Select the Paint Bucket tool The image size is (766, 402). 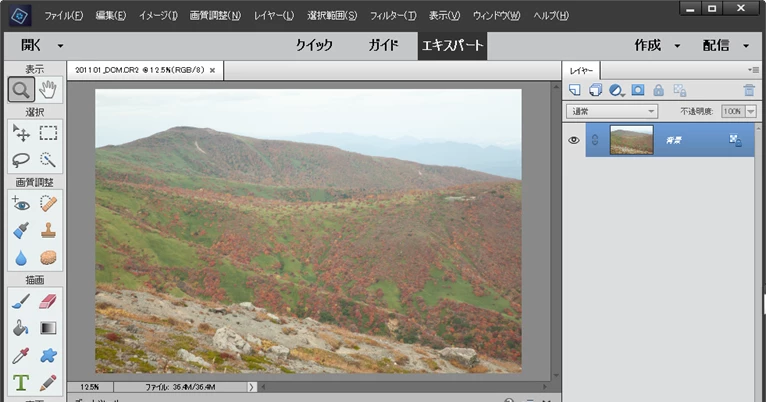point(21,328)
